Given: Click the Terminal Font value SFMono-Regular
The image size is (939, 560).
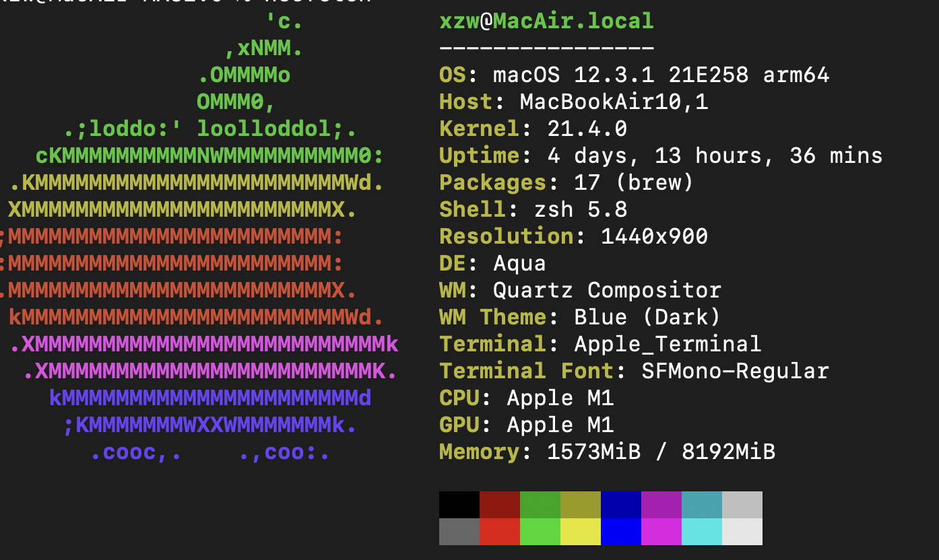Looking at the screenshot, I should click(x=735, y=371).
